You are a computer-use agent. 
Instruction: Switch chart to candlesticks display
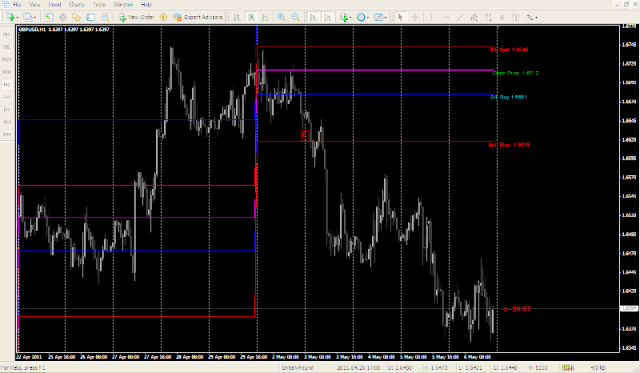click(x=251, y=17)
